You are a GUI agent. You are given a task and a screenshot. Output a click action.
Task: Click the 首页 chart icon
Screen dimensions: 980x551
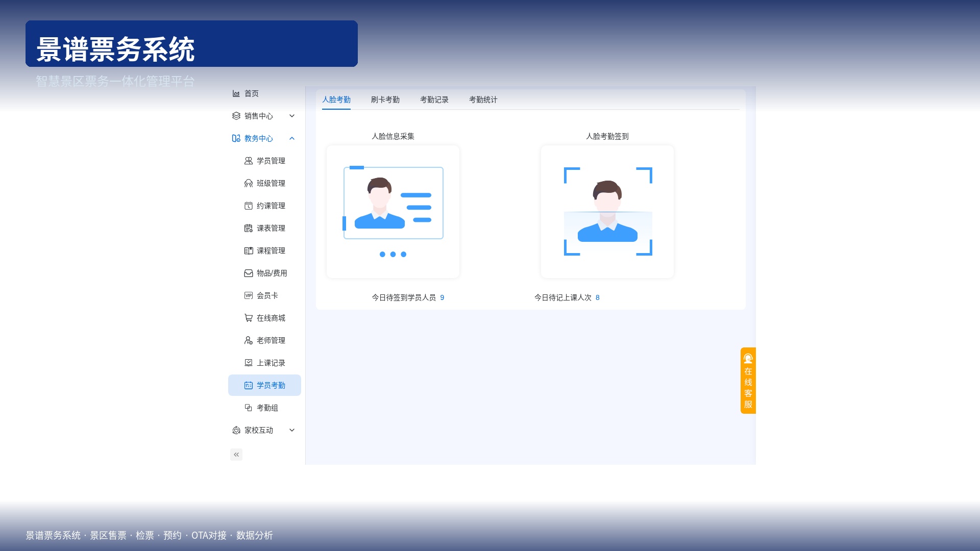(x=236, y=93)
